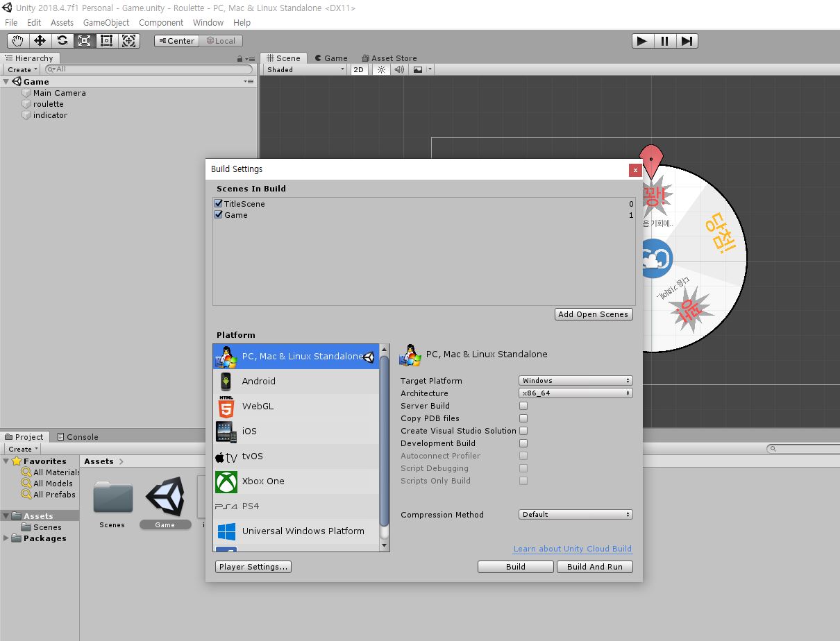Switch to the Console tab
The height and width of the screenshot is (641, 840).
(x=77, y=437)
